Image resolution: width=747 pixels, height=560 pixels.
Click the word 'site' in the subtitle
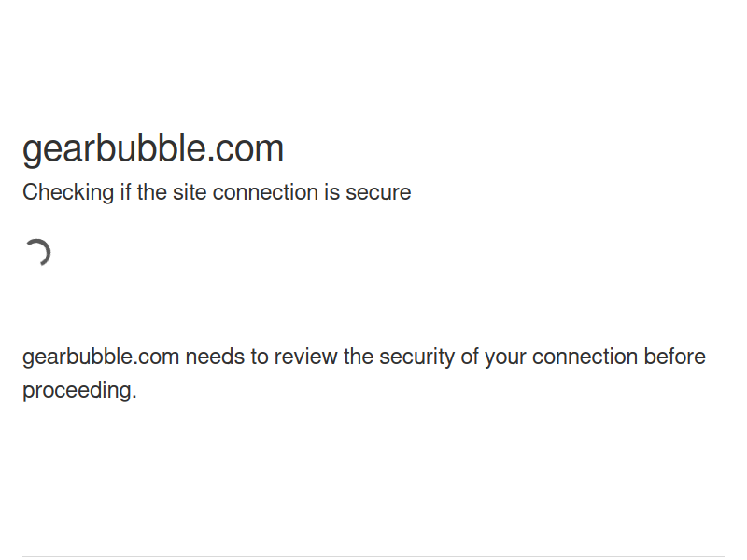[190, 193]
